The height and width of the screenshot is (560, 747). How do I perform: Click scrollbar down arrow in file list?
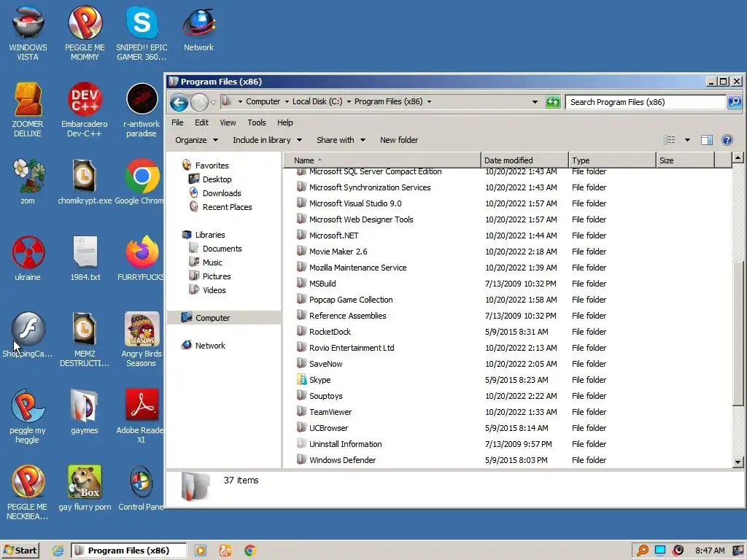click(x=738, y=462)
